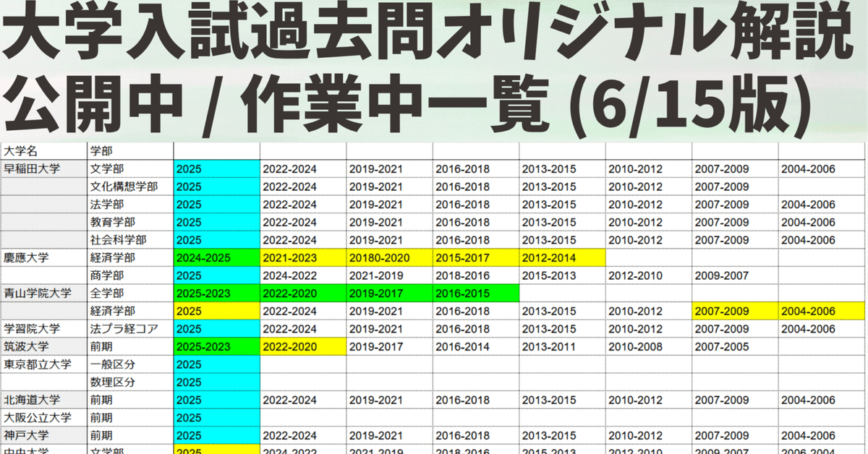Image resolution: width=868 pixels, height=454 pixels.
Task: Select 2025 in the 数理区分 row
Action: pos(217,382)
